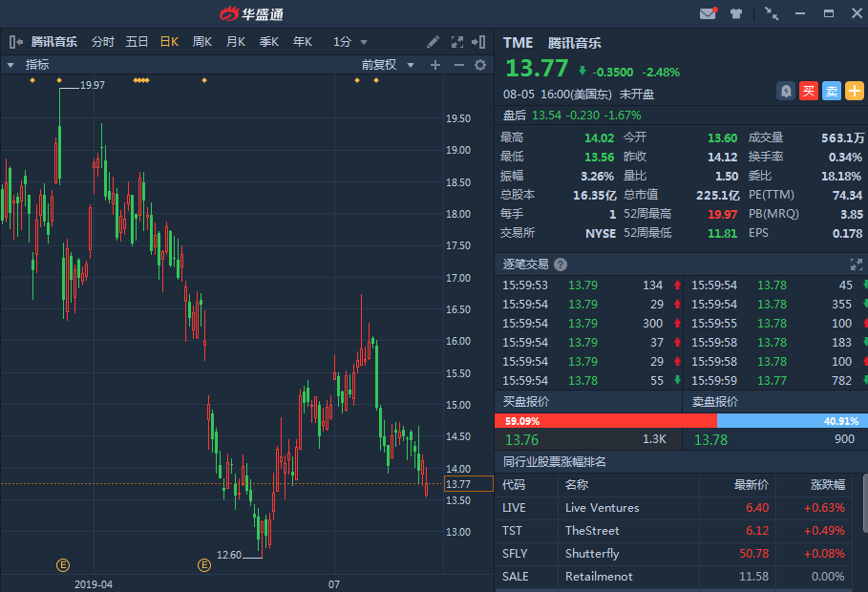Select the 季K quarterly chart tab
868x592 pixels.
point(268,42)
